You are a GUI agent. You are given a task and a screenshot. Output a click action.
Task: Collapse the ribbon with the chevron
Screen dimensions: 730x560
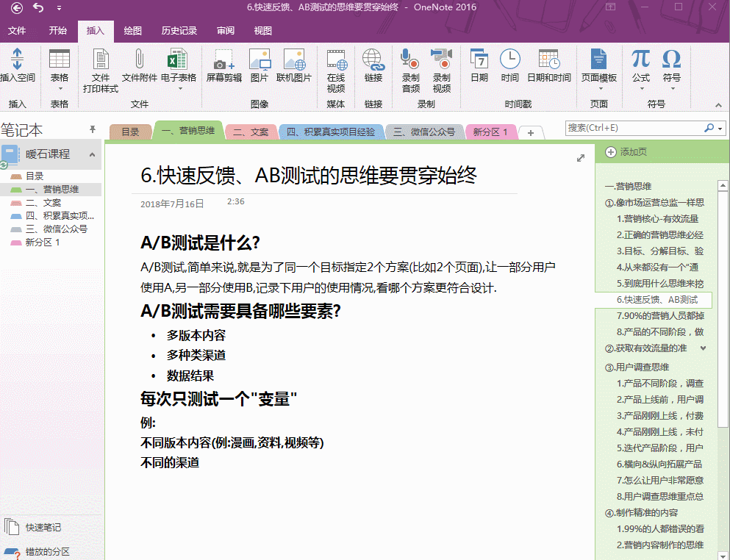(x=718, y=105)
